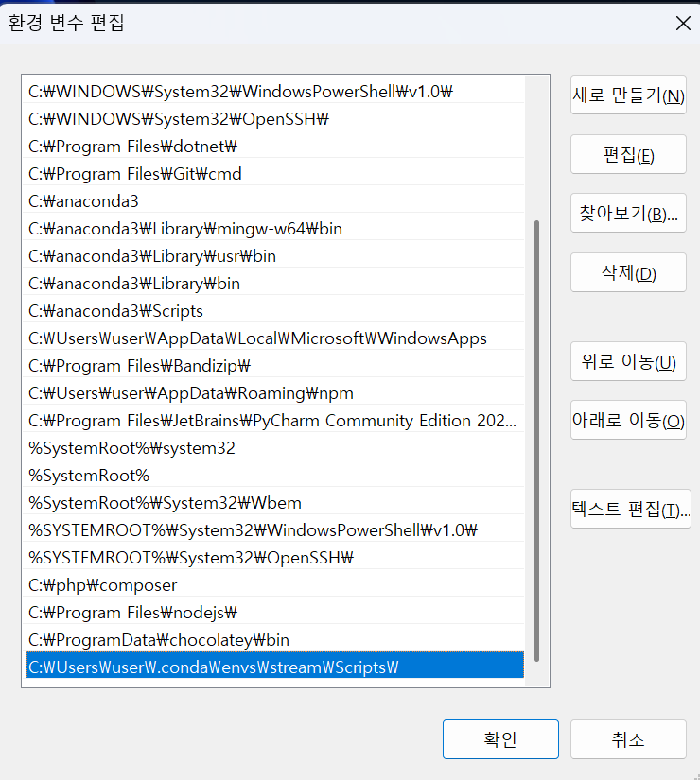The height and width of the screenshot is (780, 700).
Task: Select the ProgramData\chocolatey\bin entry
Action: coord(275,640)
